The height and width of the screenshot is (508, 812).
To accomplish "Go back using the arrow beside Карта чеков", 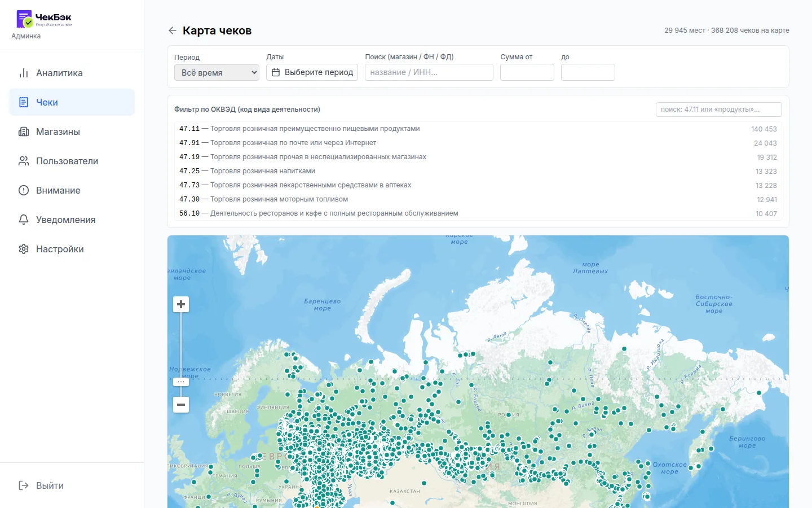I will [173, 30].
